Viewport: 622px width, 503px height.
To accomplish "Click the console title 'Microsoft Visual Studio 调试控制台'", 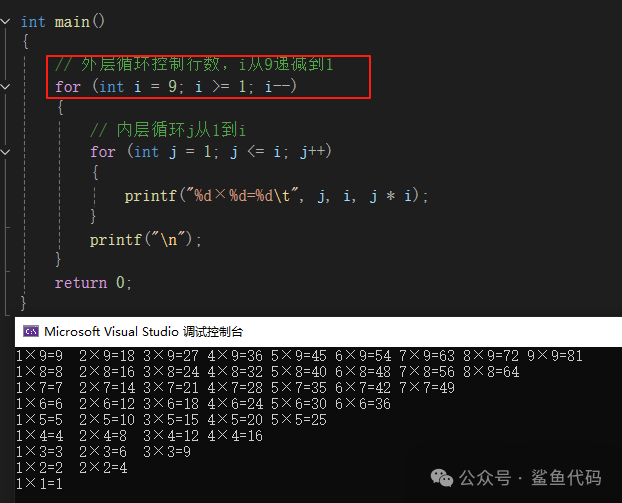I will (143, 331).
